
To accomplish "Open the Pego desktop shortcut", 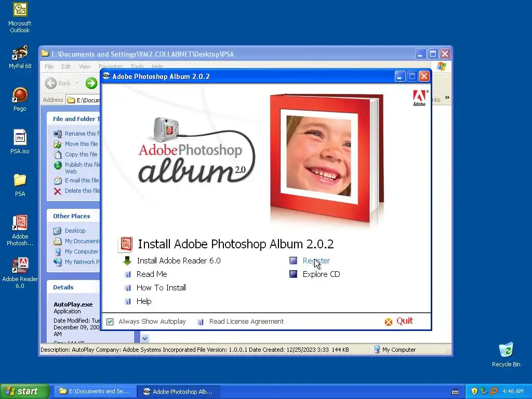I will (20, 99).
